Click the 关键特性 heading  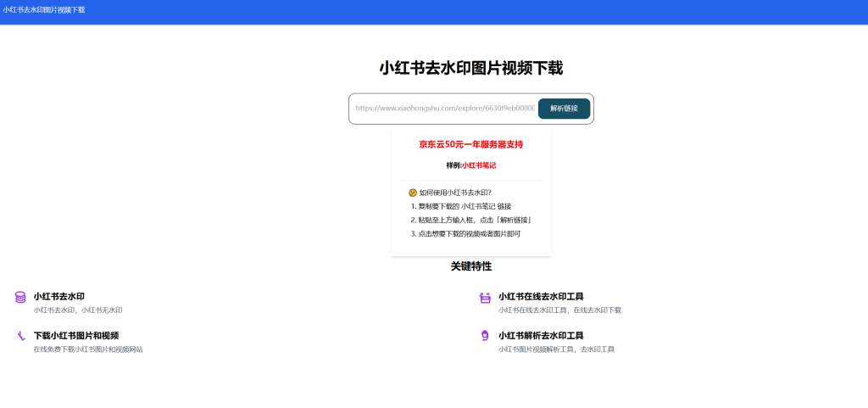pos(471,266)
